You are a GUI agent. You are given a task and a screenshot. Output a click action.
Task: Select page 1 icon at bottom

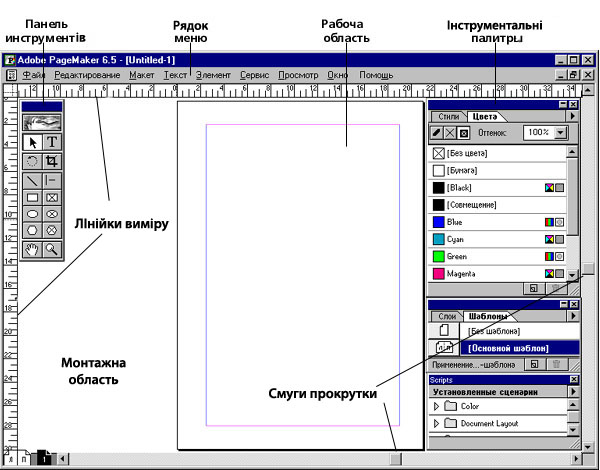(x=45, y=458)
